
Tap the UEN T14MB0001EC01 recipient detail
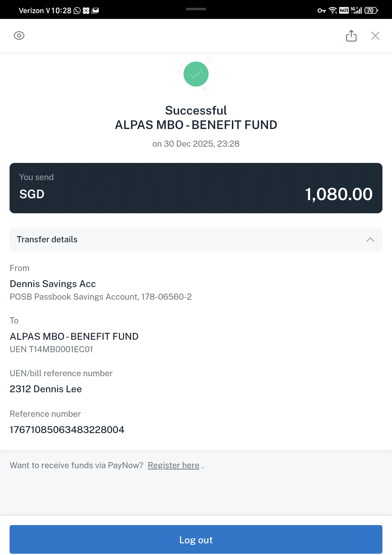tap(51, 349)
